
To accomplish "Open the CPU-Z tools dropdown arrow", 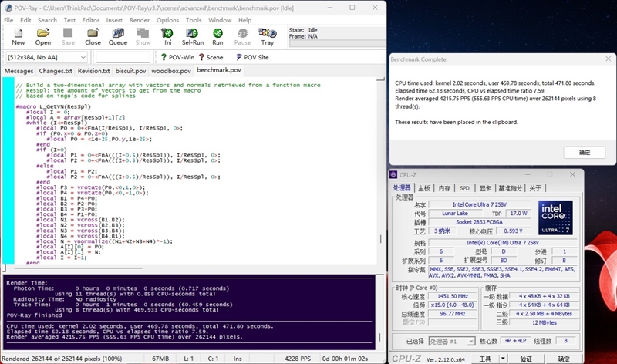I will coord(502,358).
